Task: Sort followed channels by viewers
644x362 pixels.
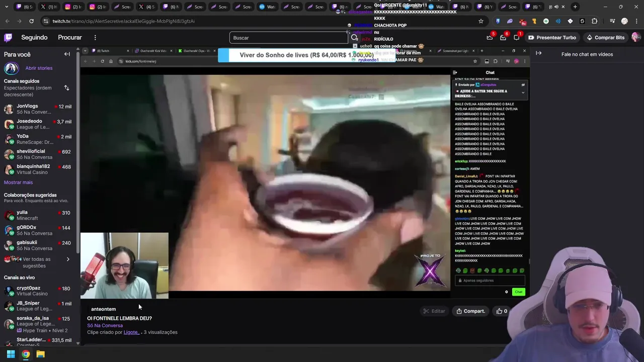Action: [66, 88]
